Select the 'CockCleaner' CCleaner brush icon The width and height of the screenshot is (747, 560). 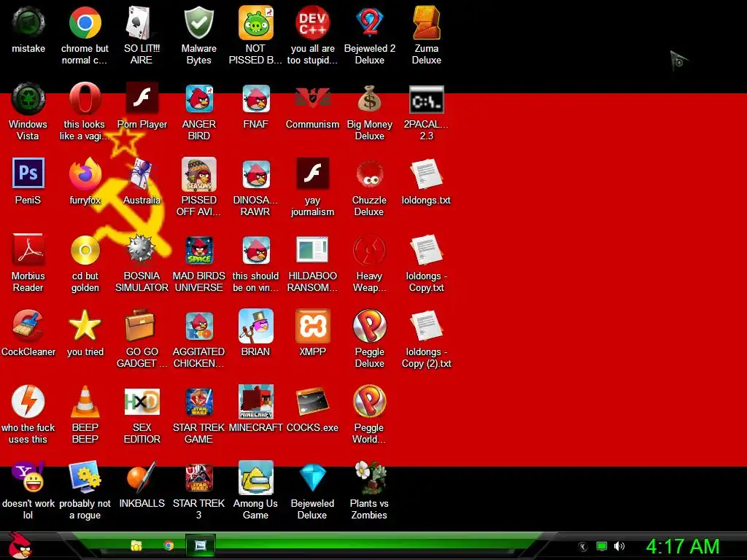28,326
